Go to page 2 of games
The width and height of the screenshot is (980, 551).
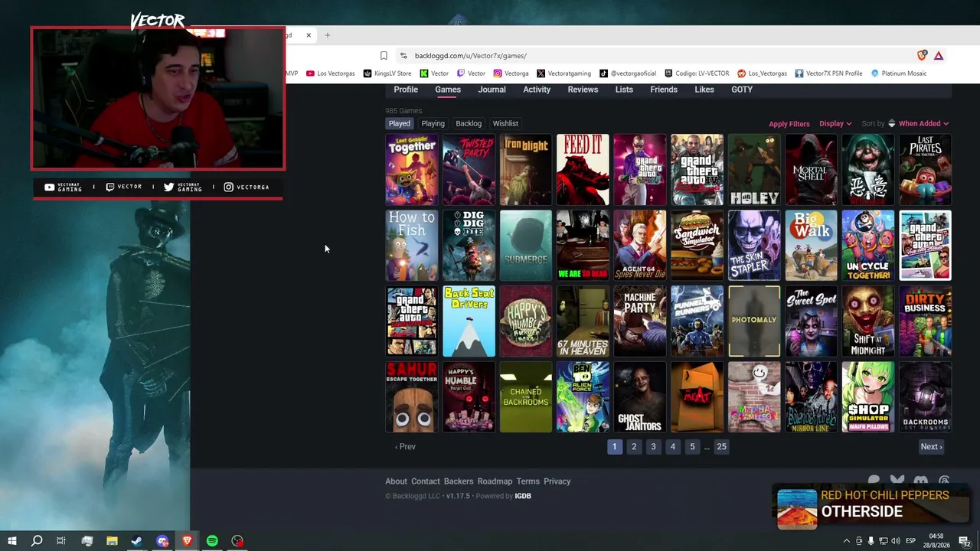(634, 447)
